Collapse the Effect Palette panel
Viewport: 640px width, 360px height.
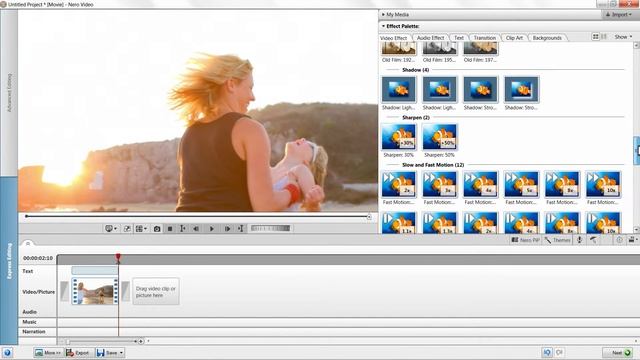click(400, 26)
